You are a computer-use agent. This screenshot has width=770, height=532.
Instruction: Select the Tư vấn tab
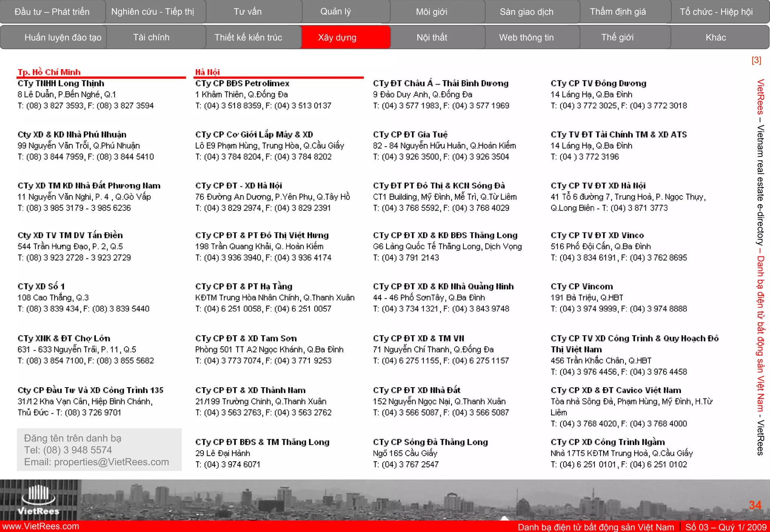point(248,12)
